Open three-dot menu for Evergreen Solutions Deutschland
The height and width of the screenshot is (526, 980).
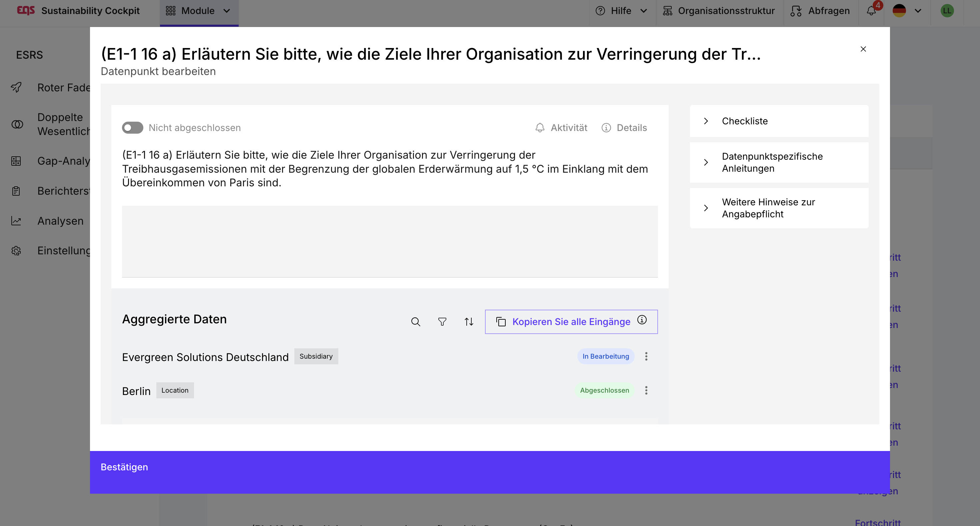tap(646, 356)
